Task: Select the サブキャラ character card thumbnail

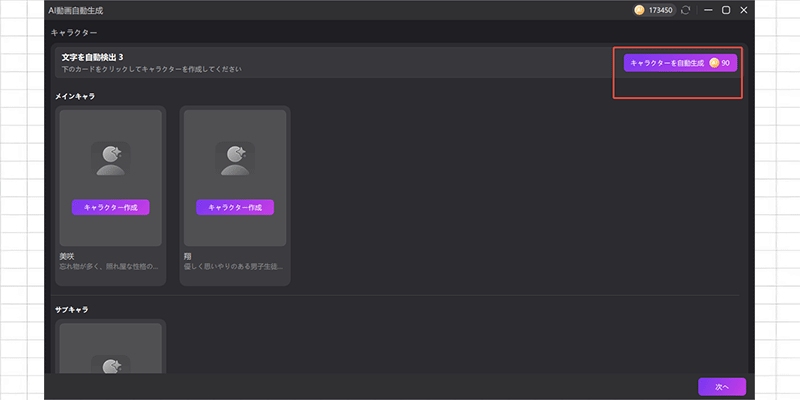Action: click(x=110, y=348)
